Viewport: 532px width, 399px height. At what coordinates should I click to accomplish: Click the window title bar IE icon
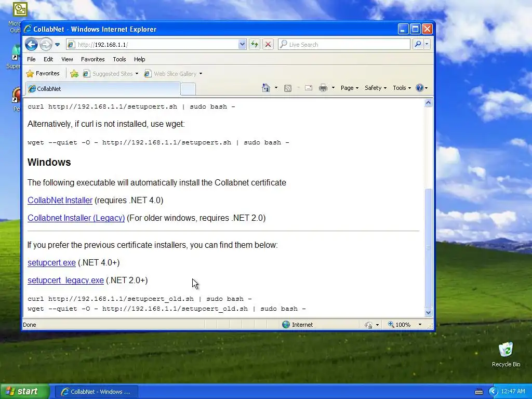(x=28, y=29)
